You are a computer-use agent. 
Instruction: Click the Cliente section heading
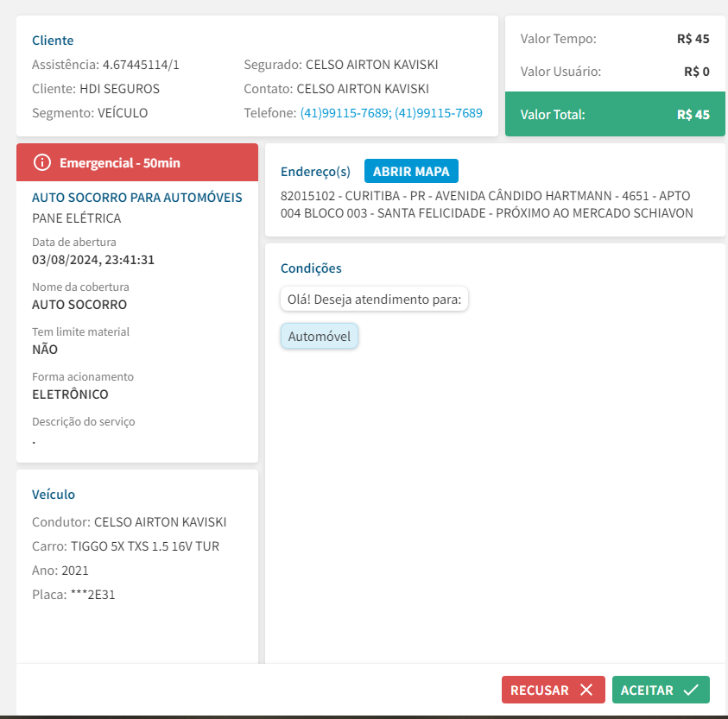pyautogui.click(x=53, y=41)
